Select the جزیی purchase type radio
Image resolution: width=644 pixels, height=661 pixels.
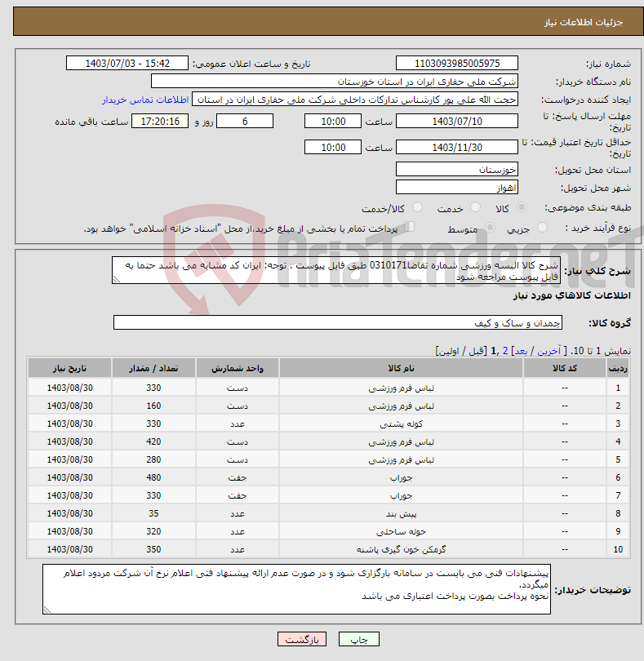[x=542, y=228]
